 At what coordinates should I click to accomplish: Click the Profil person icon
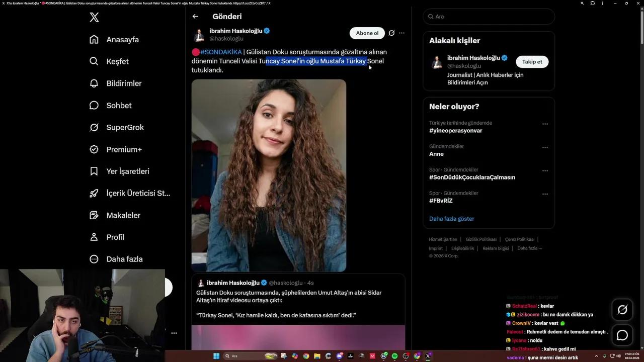tap(94, 237)
